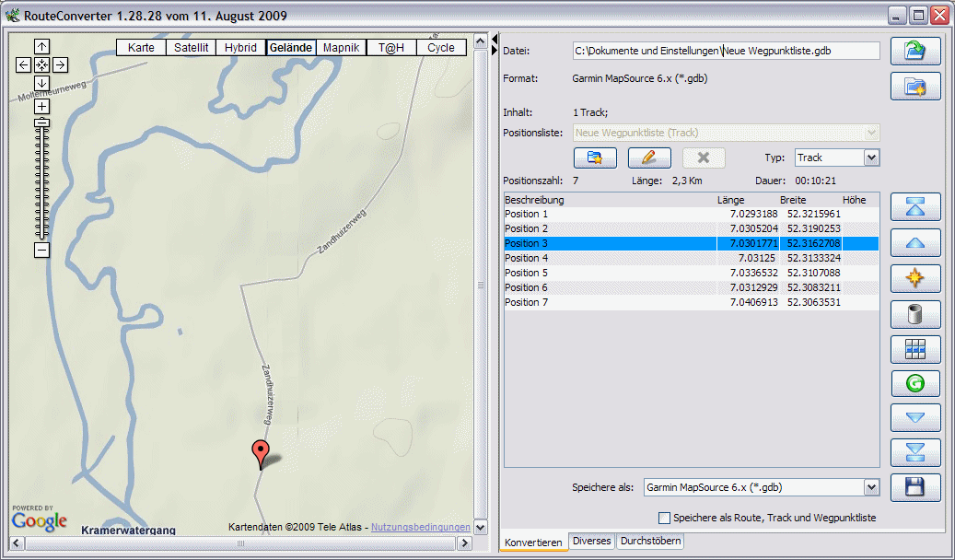The image size is (955, 560).
Task: Enable 'Speichere als Route, Track und Wegpunktliste'
Action: click(x=665, y=519)
